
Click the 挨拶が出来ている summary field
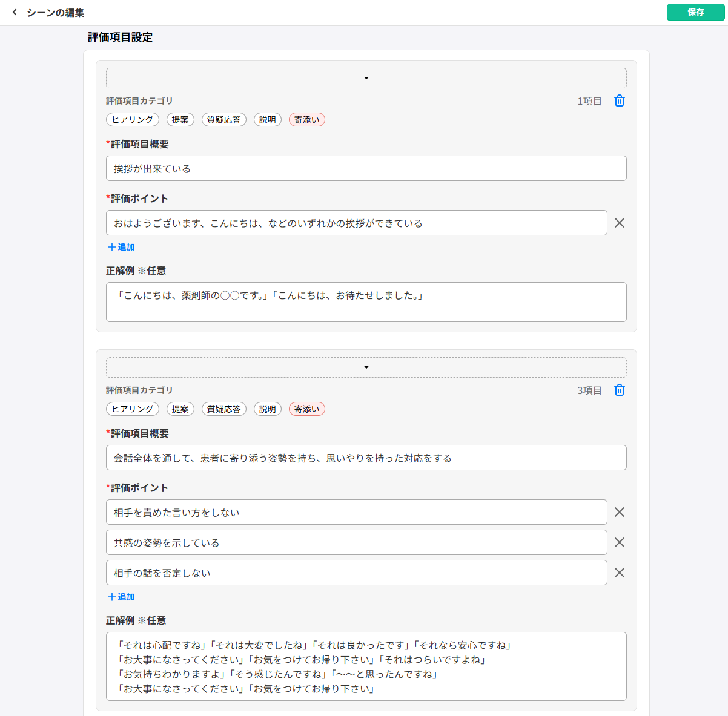366,169
